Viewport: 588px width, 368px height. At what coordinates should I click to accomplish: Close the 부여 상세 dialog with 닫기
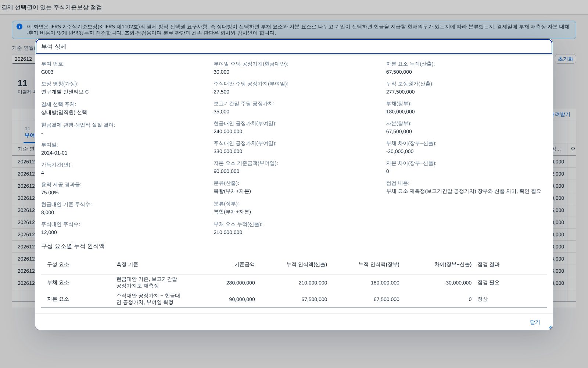tap(535, 322)
